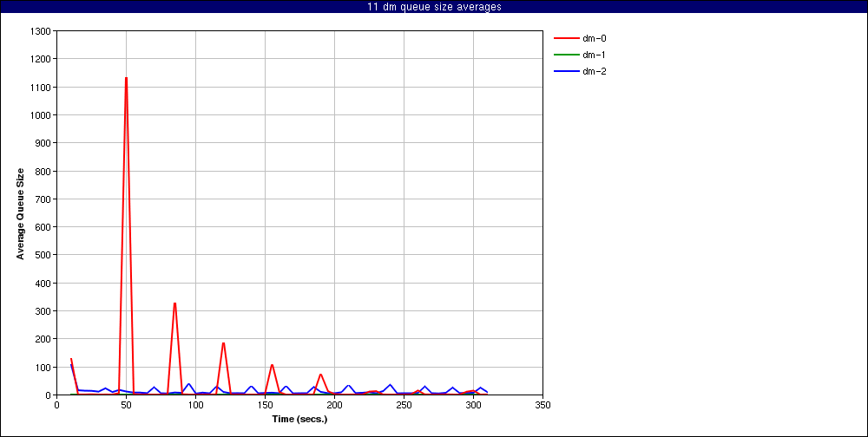This screenshot has height=437, width=868.
Task: Click the 1100 y-axis value
Action: (x=41, y=87)
